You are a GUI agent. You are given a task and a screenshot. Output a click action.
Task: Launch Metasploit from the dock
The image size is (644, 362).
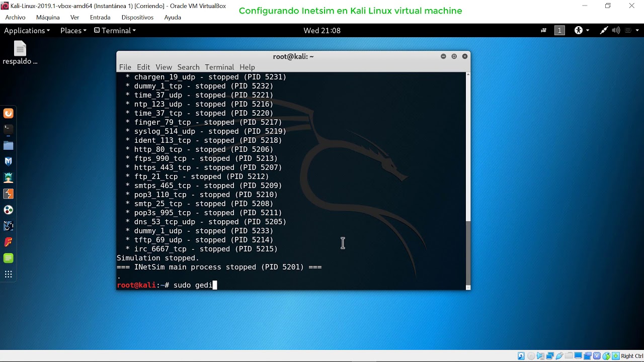(x=8, y=161)
